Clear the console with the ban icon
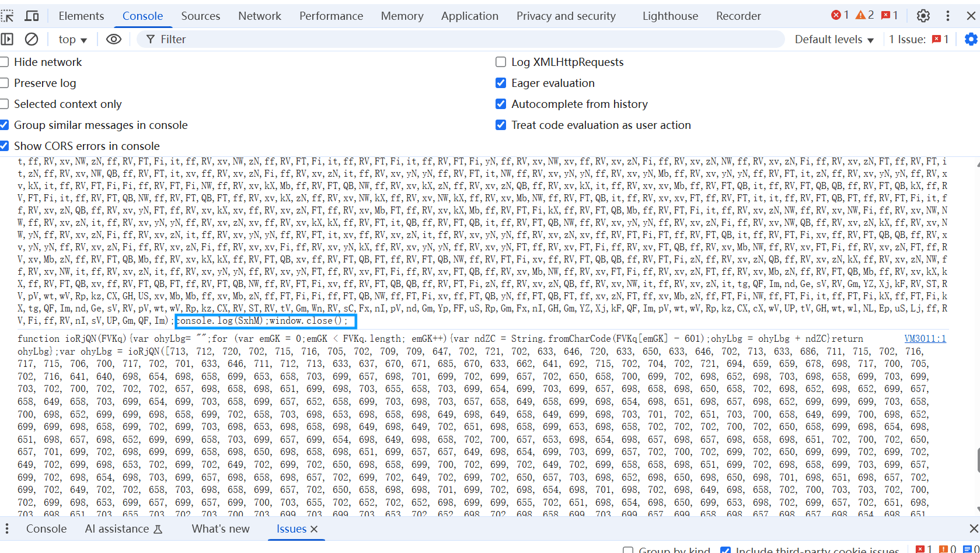 (x=32, y=39)
